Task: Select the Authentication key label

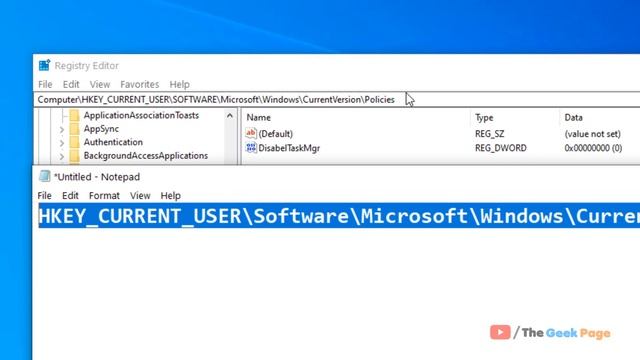Action: (113, 142)
